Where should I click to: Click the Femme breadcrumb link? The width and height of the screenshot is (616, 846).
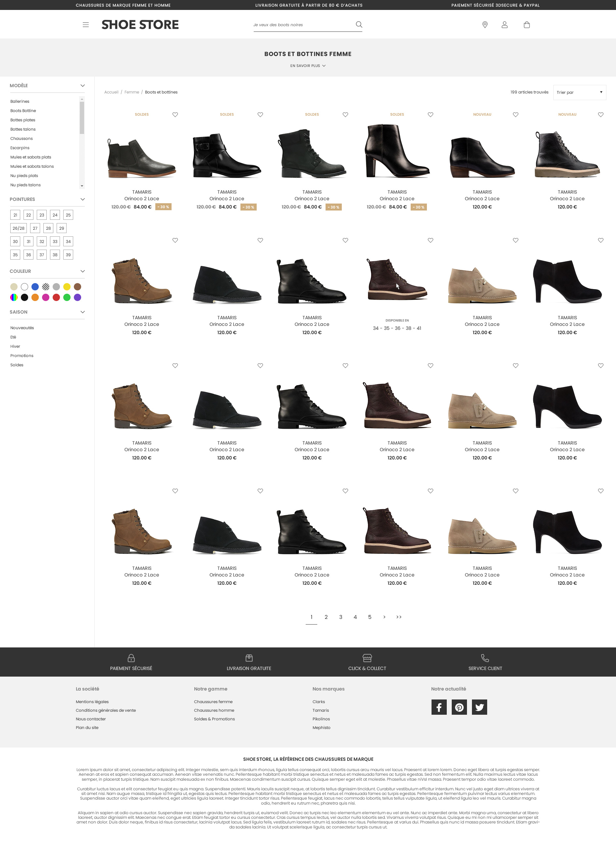[x=131, y=92]
